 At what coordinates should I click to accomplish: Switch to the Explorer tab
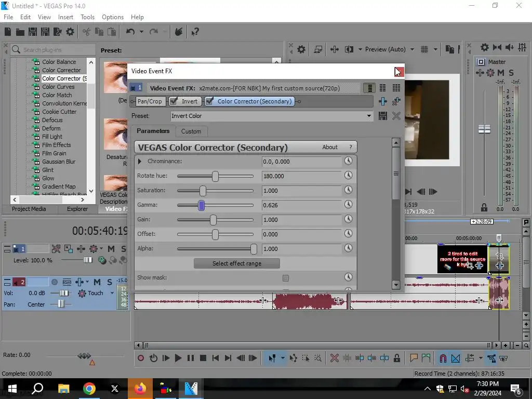pos(77,209)
